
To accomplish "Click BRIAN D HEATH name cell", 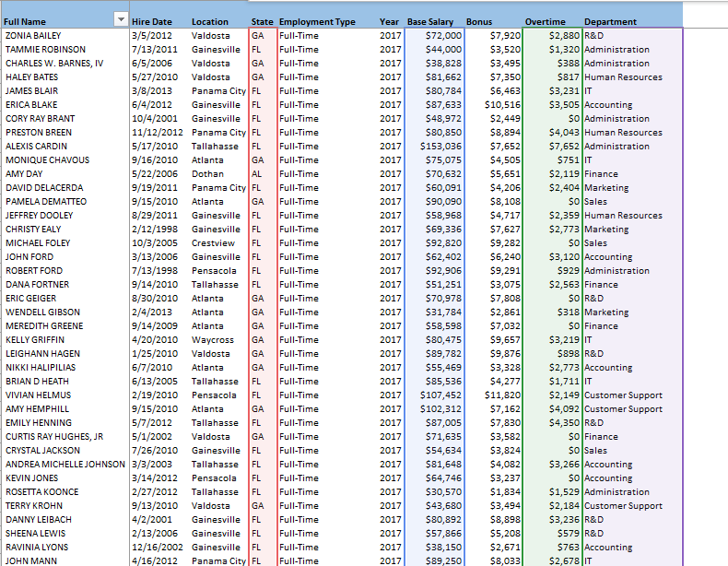I will coord(37,382).
